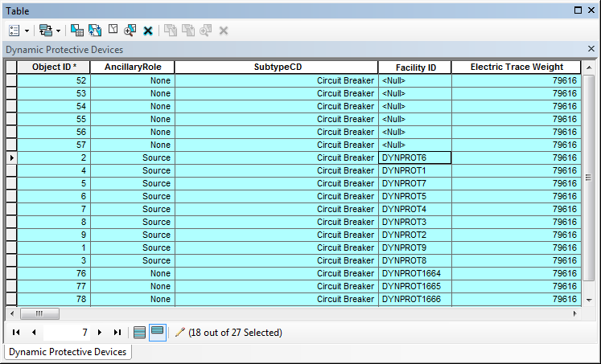601x364 pixels.
Task: Toggle Show all records view
Action: pyautogui.click(x=140, y=332)
